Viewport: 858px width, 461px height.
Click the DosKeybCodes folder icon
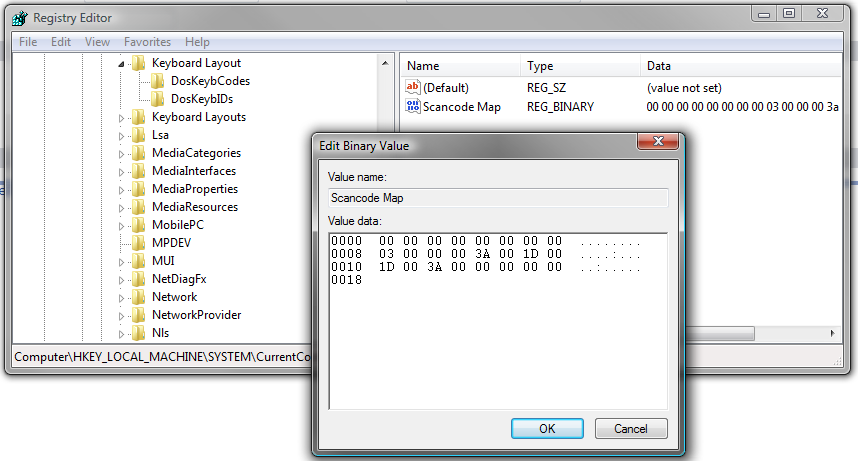(x=158, y=81)
